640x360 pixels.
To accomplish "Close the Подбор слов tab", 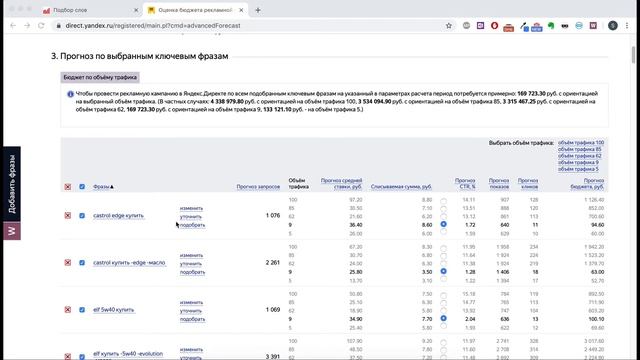I will [136, 10].
